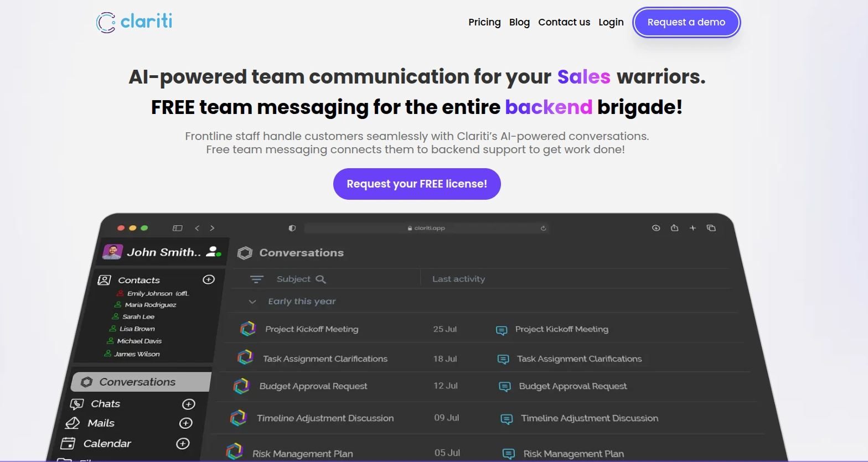Click the Clariti logo
Image resolution: width=868 pixels, height=462 pixels.
(x=134, y=22)
